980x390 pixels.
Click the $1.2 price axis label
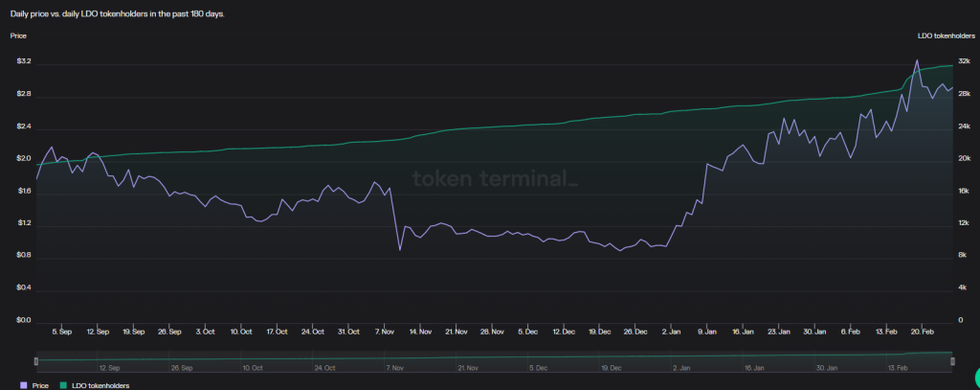coord(24,224)
